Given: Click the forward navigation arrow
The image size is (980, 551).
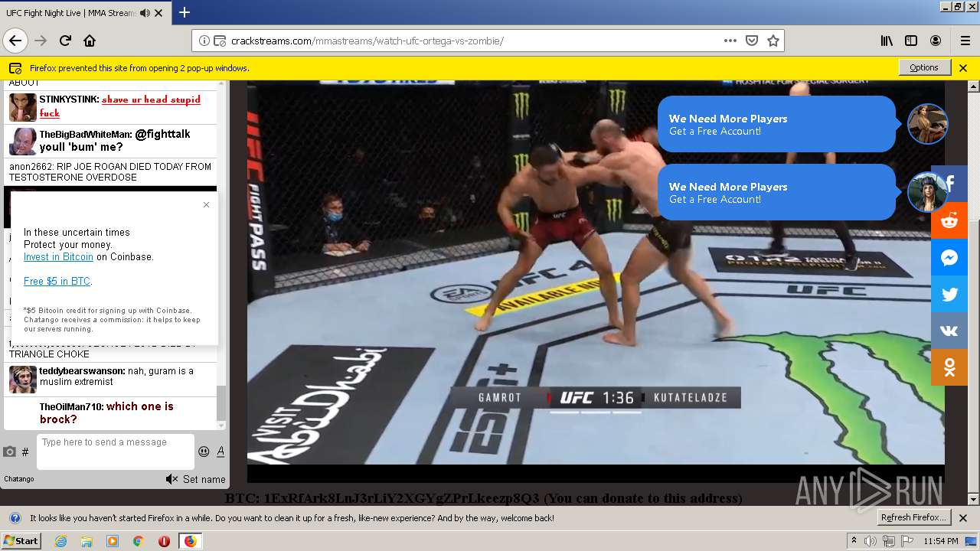Looking at the screenshot, I should click(x=41, y=41).
